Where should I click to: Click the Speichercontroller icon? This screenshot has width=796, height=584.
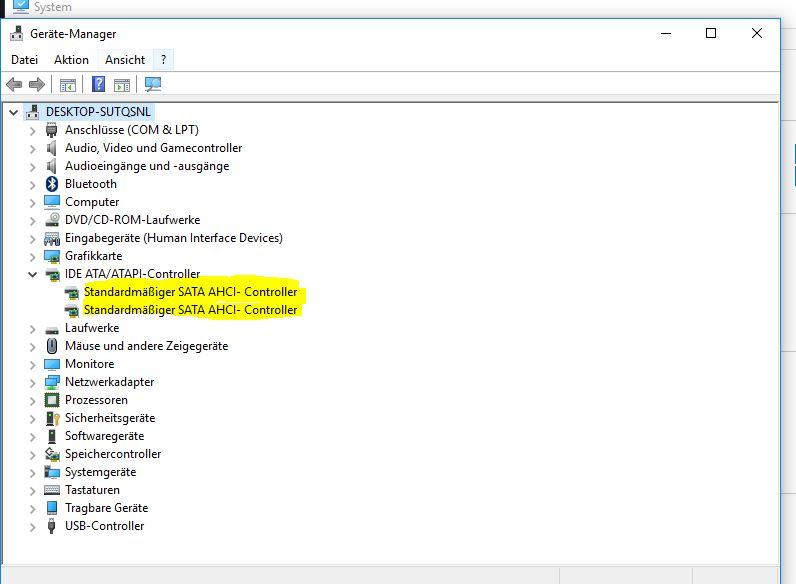(x=52, y=454)
